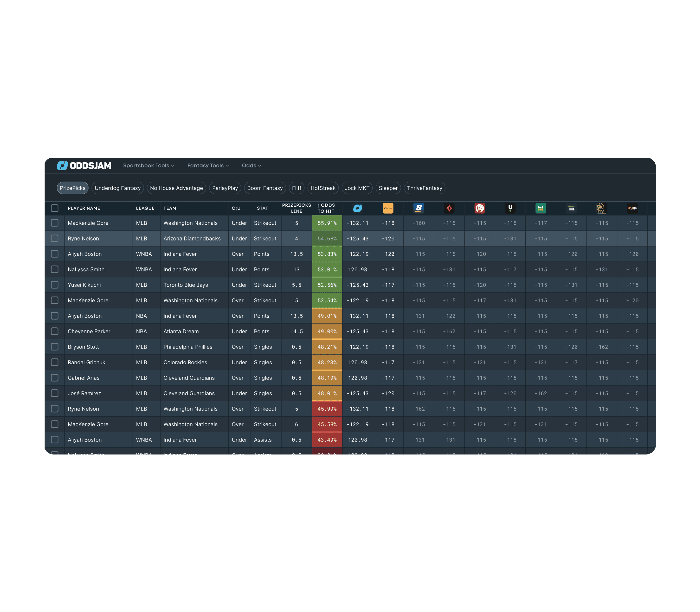The image size is (700, 612).
Task: Switch to Sleeper tab
Action: [x=388, y=188]
